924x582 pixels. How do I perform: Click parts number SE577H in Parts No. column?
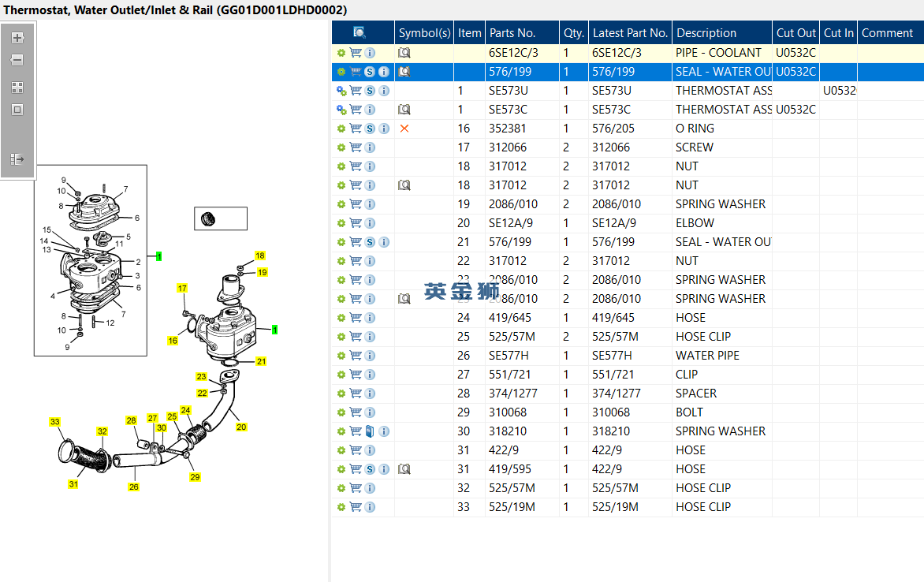(509, 356)
